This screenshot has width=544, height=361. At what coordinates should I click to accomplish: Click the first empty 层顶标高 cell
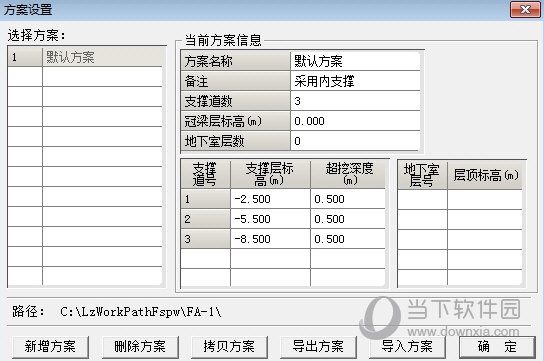pyautogui.click(x=485, y=200)
